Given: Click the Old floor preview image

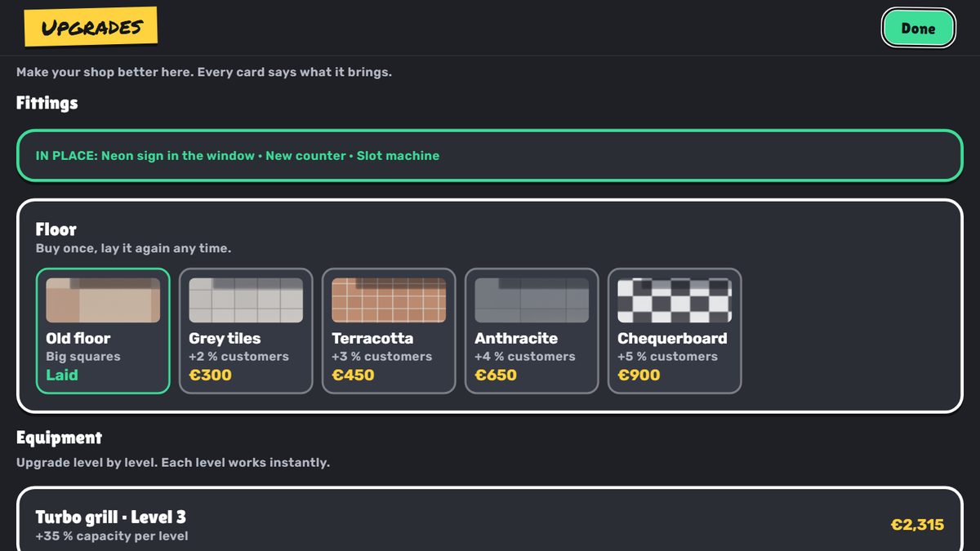Looking at the screenshot, I should pos(103,300).
